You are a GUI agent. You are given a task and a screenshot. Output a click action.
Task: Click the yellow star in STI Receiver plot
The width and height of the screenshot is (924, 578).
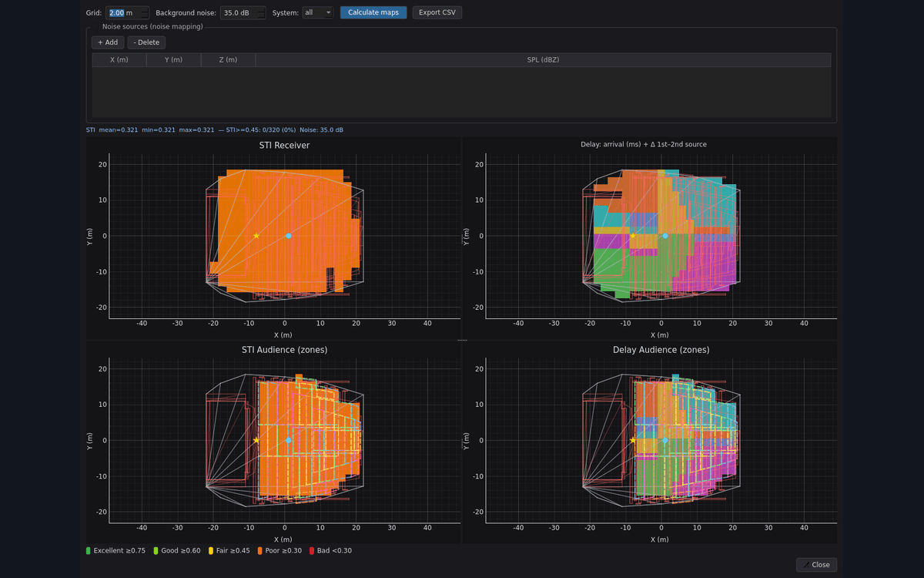click(x=256, y=236)
